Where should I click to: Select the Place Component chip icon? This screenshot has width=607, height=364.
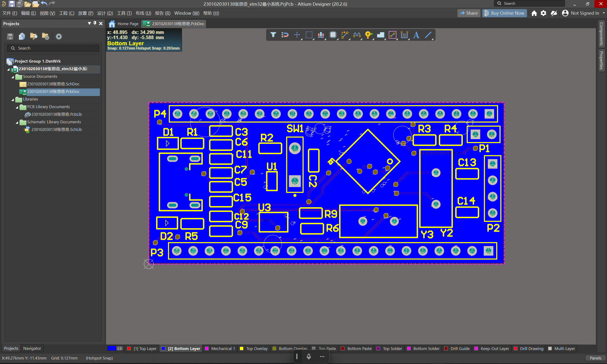(333, 35)
